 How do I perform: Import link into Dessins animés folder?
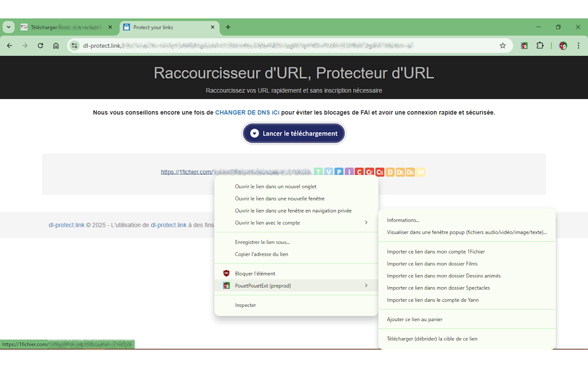[467, 276]
